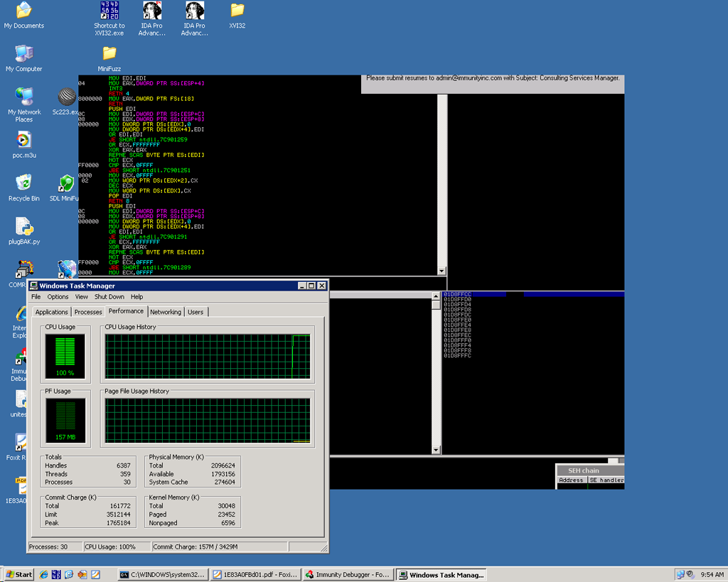Click the 157 MB PF Usage gauge

pyautogui.click(x=65, y=421)
